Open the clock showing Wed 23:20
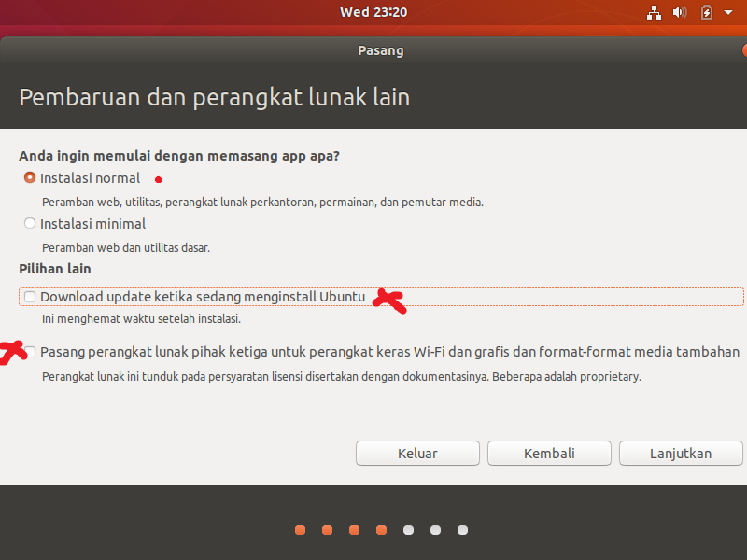Screen dimensions: 747x560 coord(373,12)
